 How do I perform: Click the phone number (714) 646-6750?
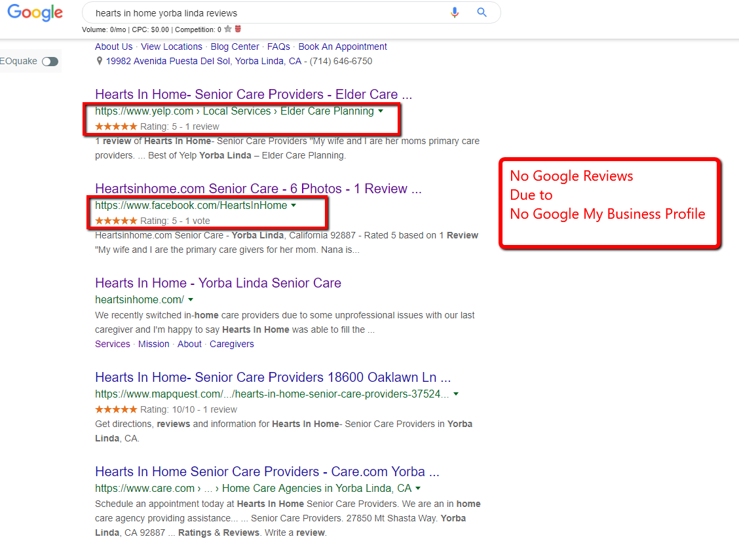pos(341,61)
